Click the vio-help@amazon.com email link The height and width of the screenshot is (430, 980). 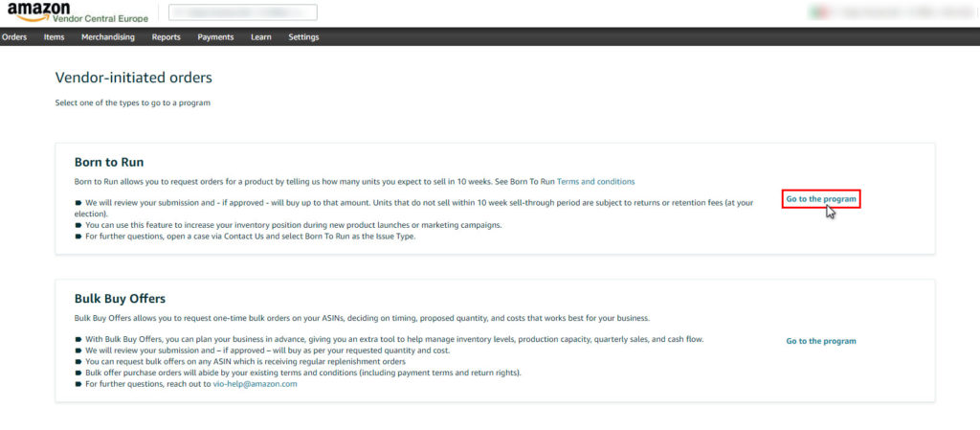tap(255, 384)
